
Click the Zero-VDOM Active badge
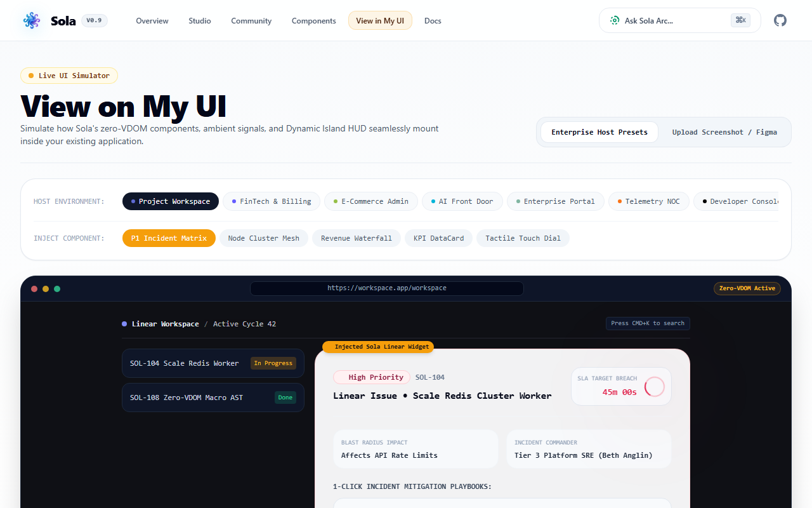747,288
